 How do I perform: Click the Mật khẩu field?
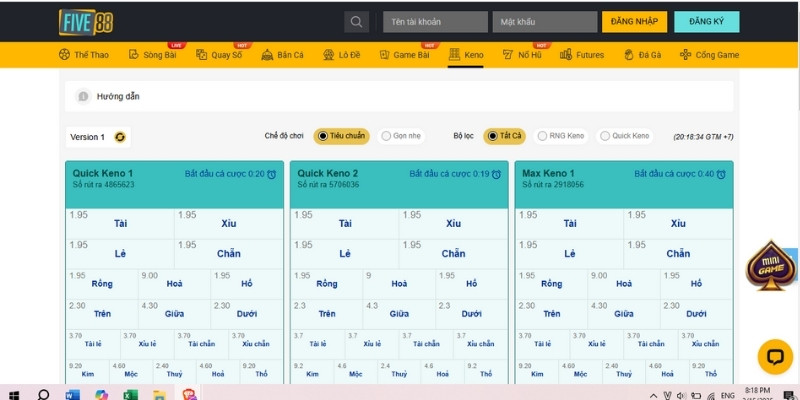[545, 22]
